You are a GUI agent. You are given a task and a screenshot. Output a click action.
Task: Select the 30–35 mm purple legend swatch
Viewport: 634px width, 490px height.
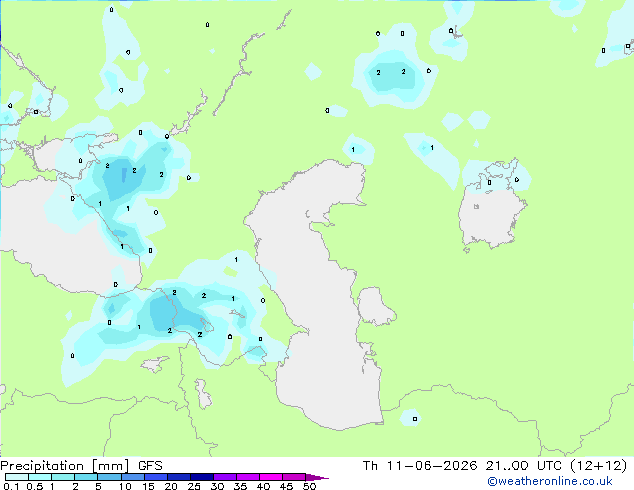(x=225, y=477)
